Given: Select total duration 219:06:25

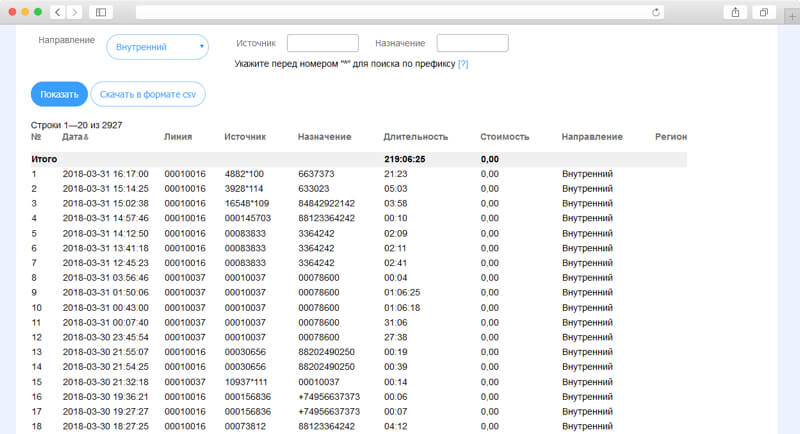Looking at the screenshot, I should 405,159.
